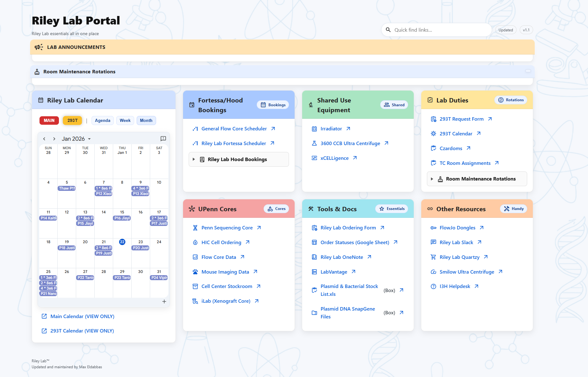Collapse the Room Maintenance Rotations banner toggle
Screen dimensions: 588x377
click(x=529, y=71)
